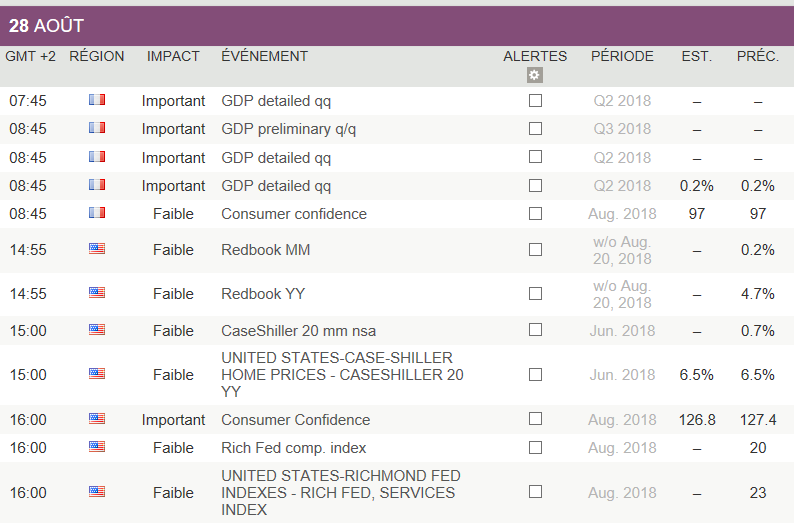This screenshot has width=794, height=527.
Task: Click the 28 Août date header
Action: pos(46,26)
